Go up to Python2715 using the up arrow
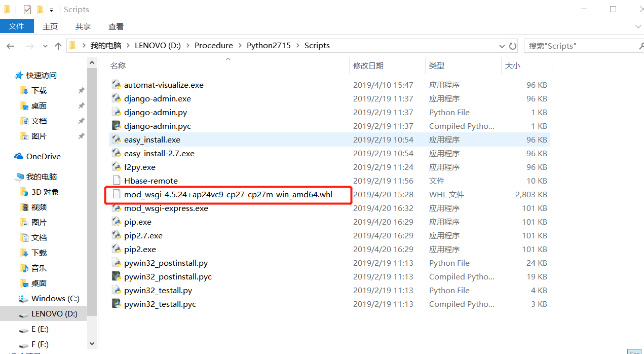644x354 pixels. (x=58, y=46)
